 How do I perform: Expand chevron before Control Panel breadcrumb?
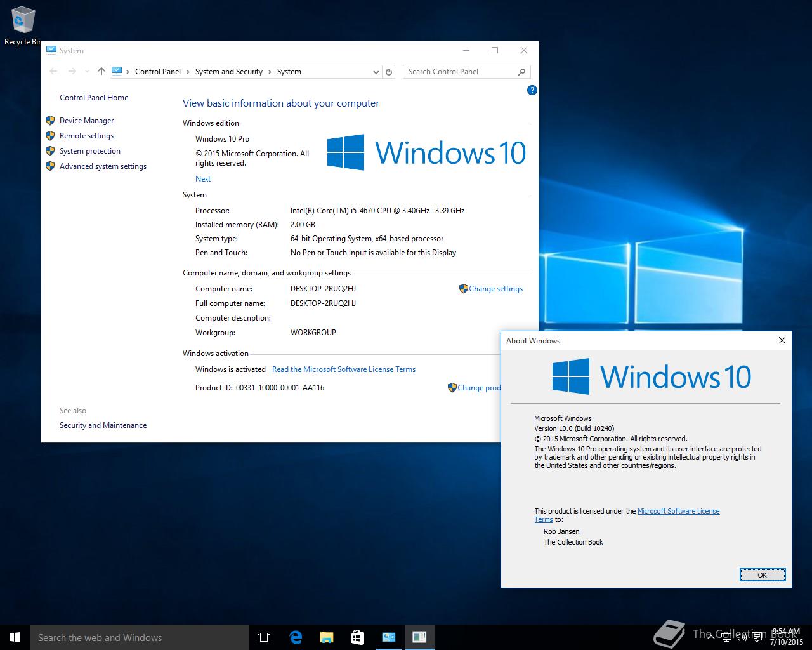tap(128, 72)
